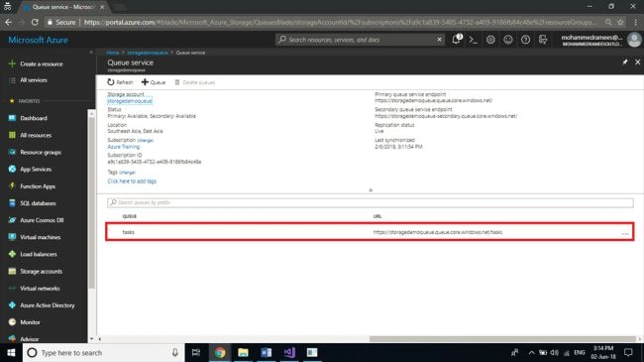Screen dimensions: 644x362
Task: Click the horizontal scrollbar of the blade
Action: coord(502,339)
